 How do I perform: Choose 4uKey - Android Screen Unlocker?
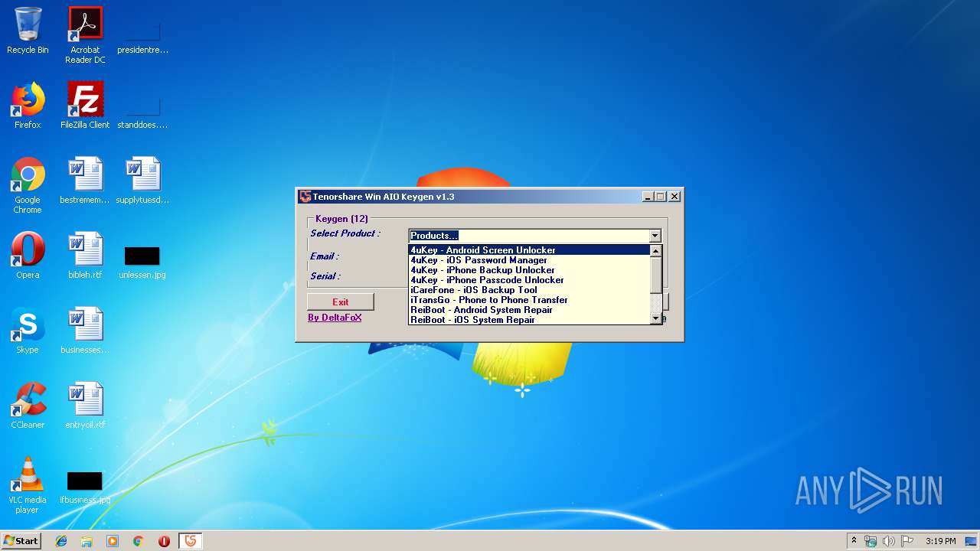[529, 250]
